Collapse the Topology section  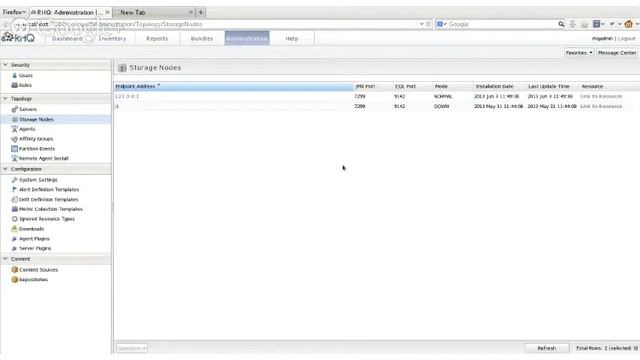[5, 99]
